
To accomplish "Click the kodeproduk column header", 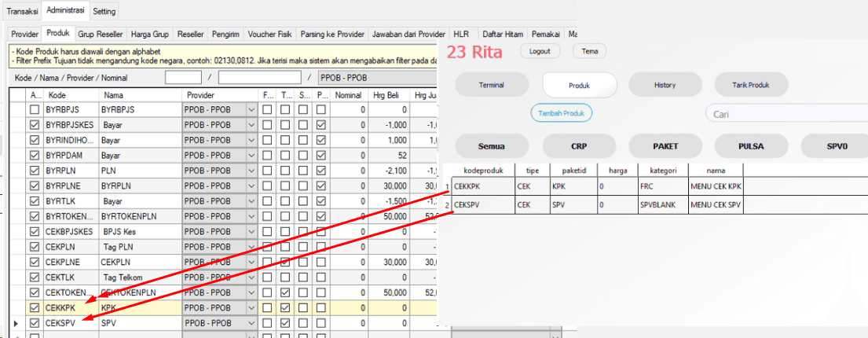I will 483,171.
